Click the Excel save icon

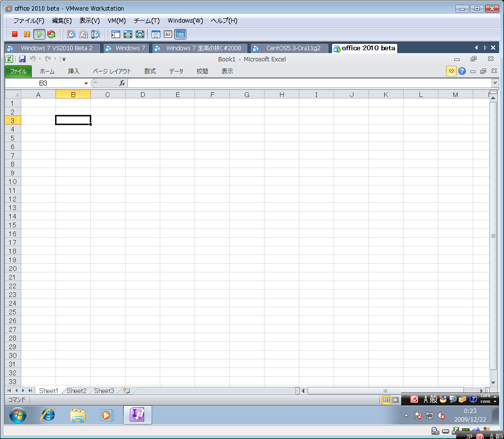(x=22, y=59)
